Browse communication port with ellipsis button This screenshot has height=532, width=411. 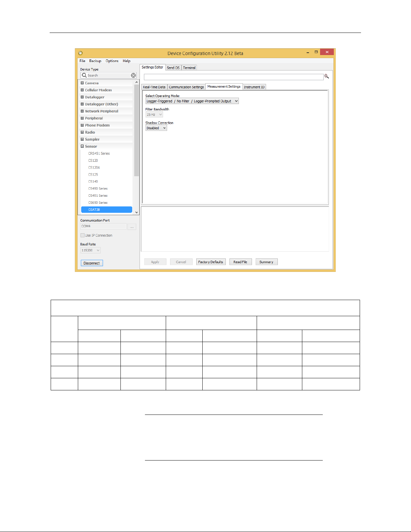click(132, 227)
